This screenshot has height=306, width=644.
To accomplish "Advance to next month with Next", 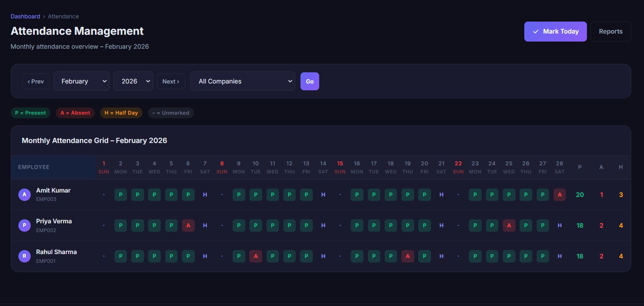I will point(171,81).
